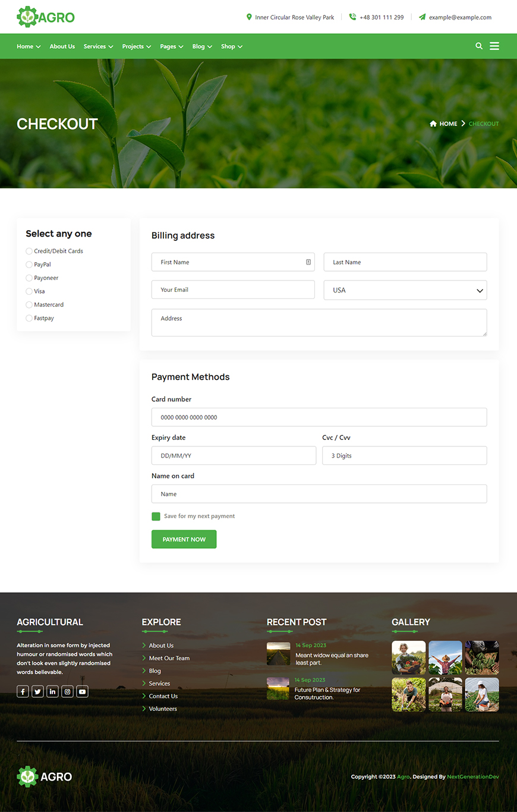The height and width of the screenshot is (812, 517).
Task: Click the Card number input field
Action: click(x=319, y=417)
